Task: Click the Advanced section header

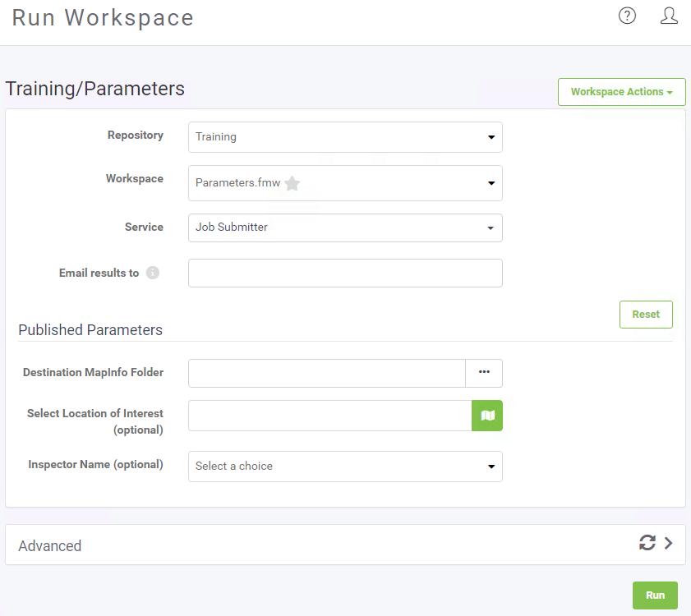Action: (345, 545)
